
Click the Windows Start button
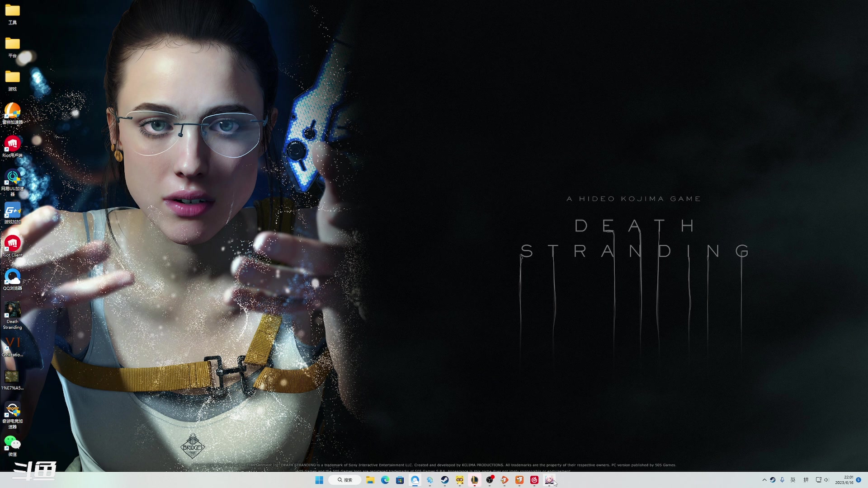click(x=319, y=480)
